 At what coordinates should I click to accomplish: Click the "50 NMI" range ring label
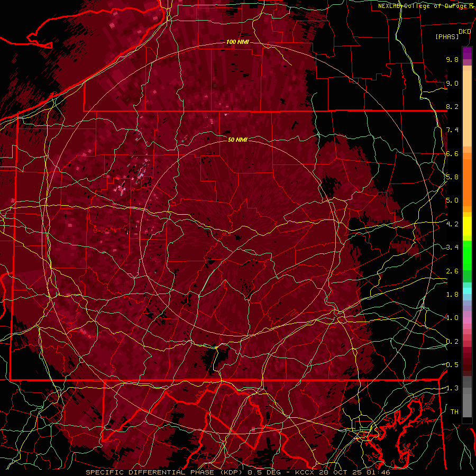[237, 140]
